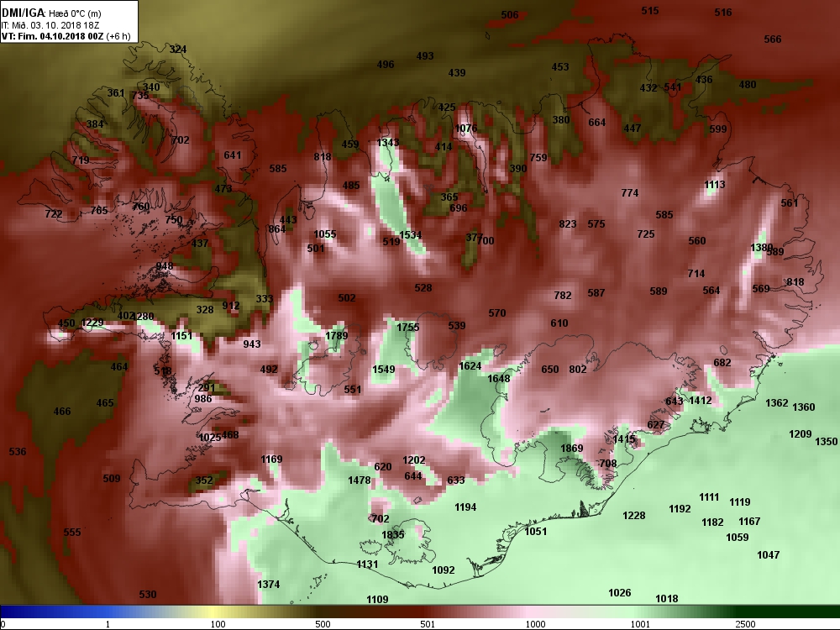Select the '1001' colour scale label

(640, 624)
